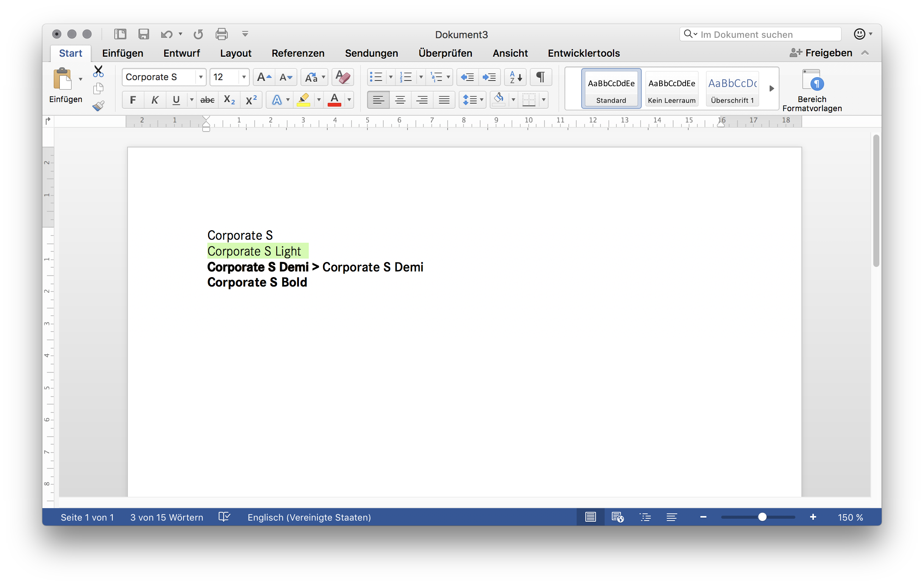Open bullet list style dropdown arrow

click(390, 77)
